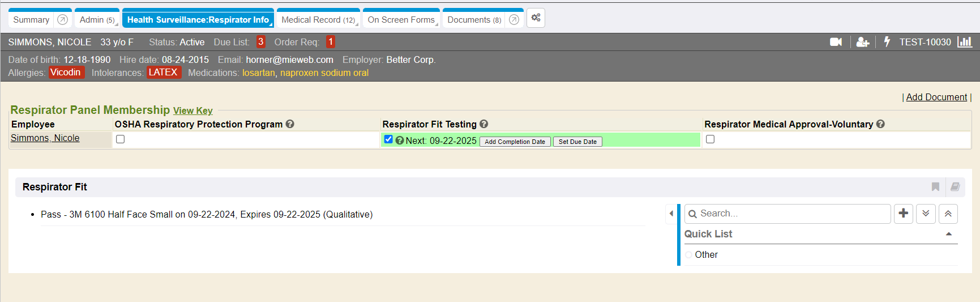Click the plus icon next to Search
The image size is (980, 302).
pyautogui.click(x=903, y=214)
